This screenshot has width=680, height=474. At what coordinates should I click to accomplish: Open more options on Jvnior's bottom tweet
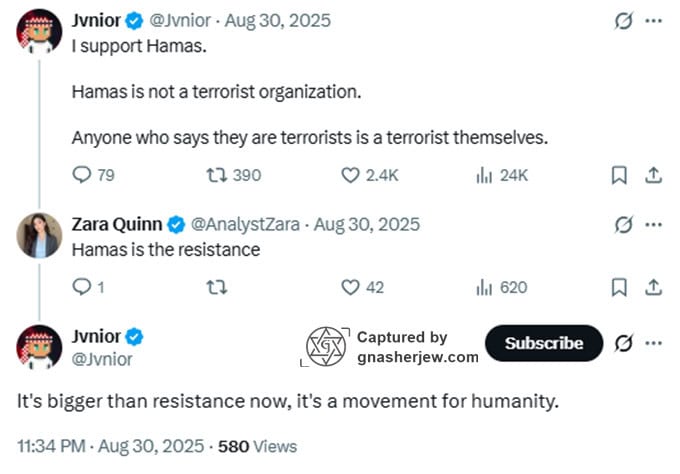(653, 343)
